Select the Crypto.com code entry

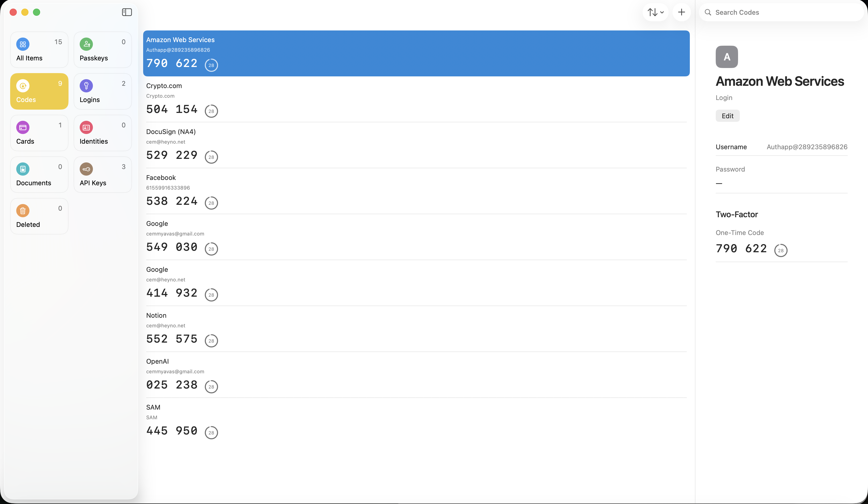(416, 99)
